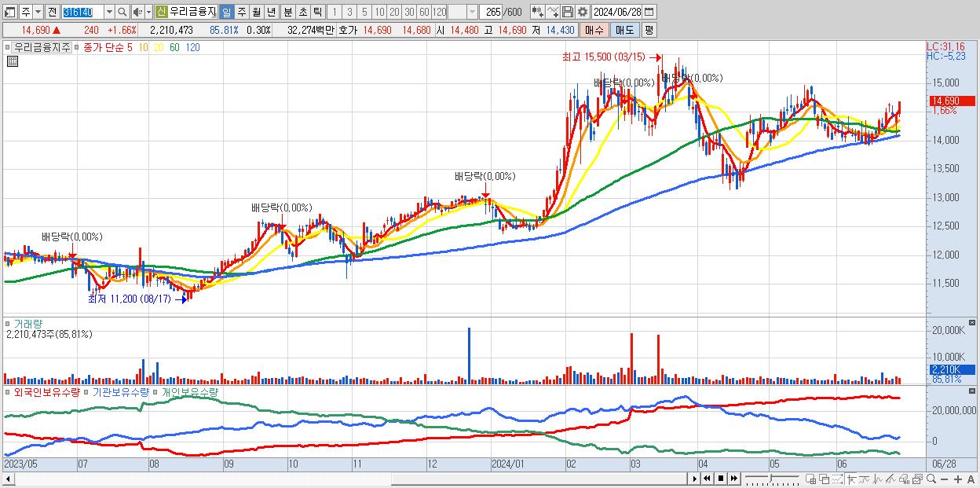The height and width of the screenshot is (488, 980).
Task: Click the green 신 badge icon
Action: pyautogui.click(x=161, y=12)
